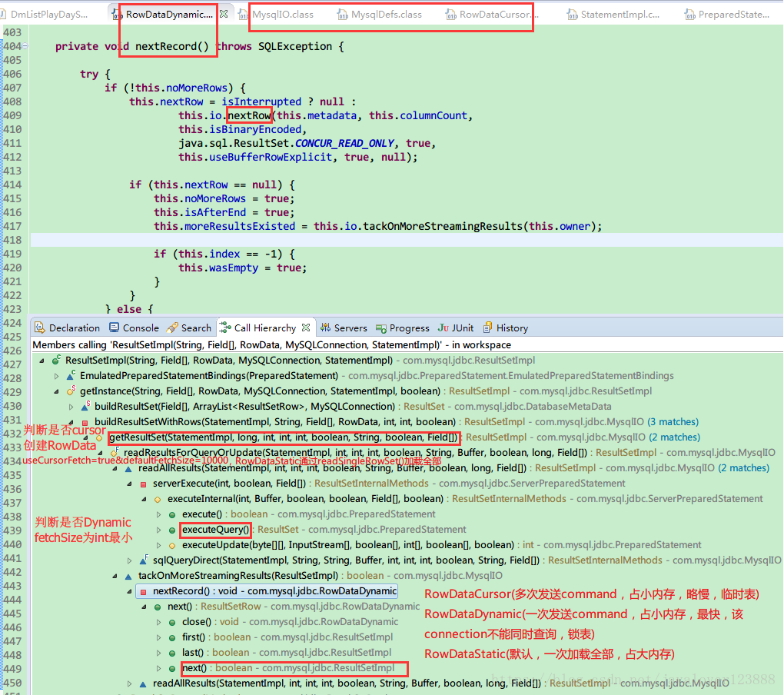The height and width of the screenshot is (695, 784).
Task: Click the JUnit view icon
Action: coord(443,328)
